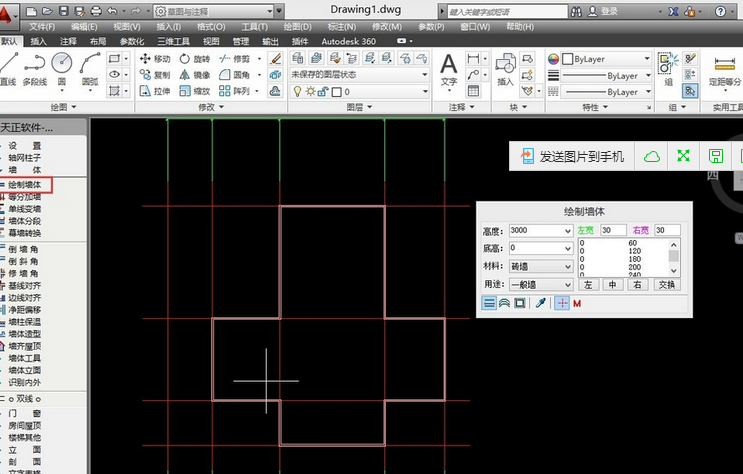Click the 插入 block insert icon
743x474 pixels.
(506, 70)
